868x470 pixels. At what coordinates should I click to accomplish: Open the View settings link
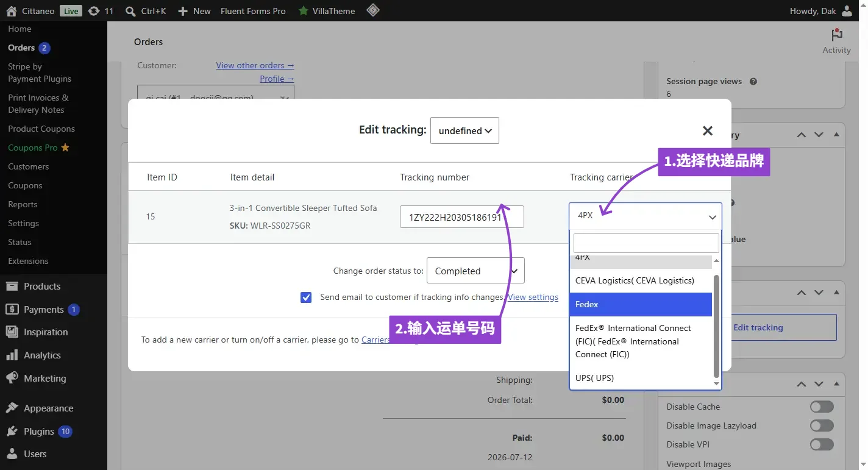click(533, 297)
